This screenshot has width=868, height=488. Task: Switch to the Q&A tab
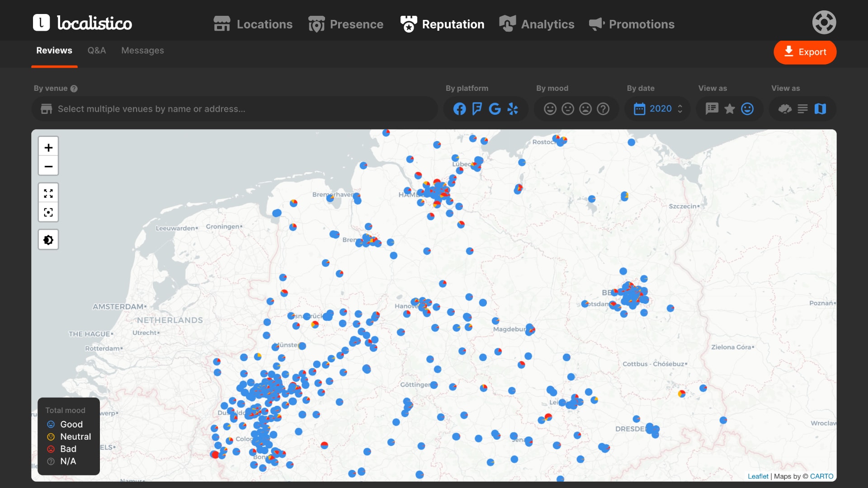pos(97,51)
